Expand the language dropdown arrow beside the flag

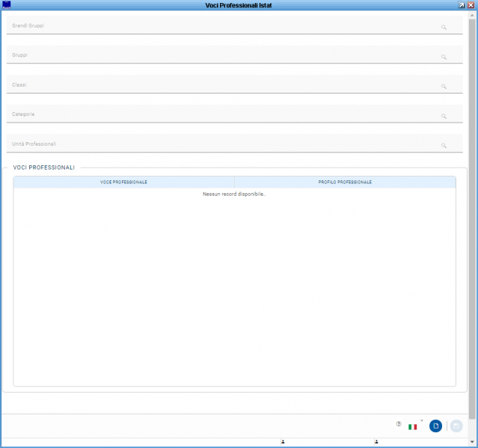tap(422, 421)
